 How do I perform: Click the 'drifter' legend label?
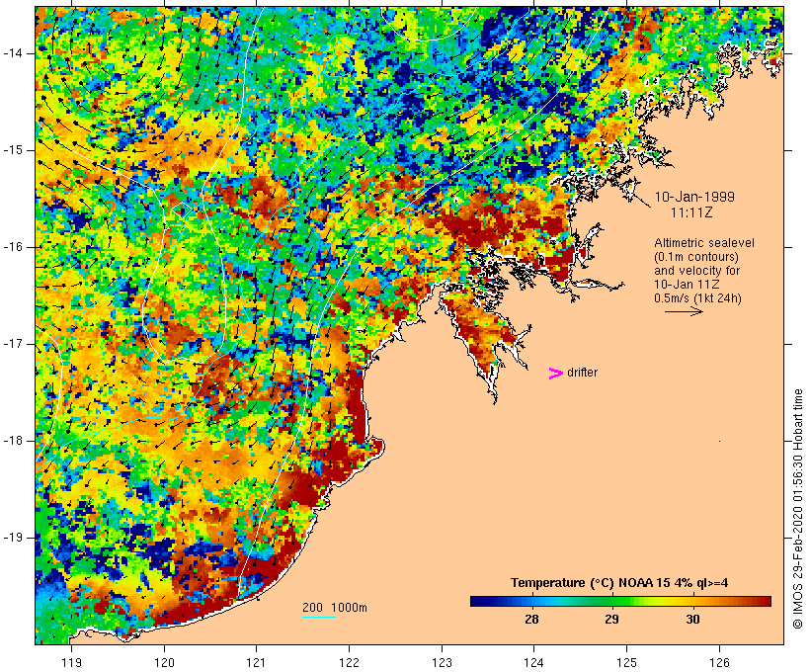coord(582,373)
